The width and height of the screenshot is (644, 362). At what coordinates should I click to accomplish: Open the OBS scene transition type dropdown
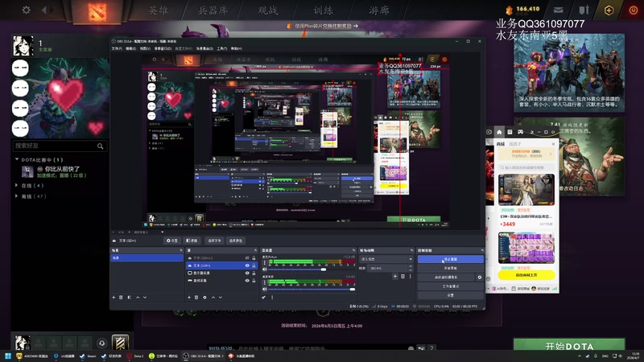click(386, 259)
